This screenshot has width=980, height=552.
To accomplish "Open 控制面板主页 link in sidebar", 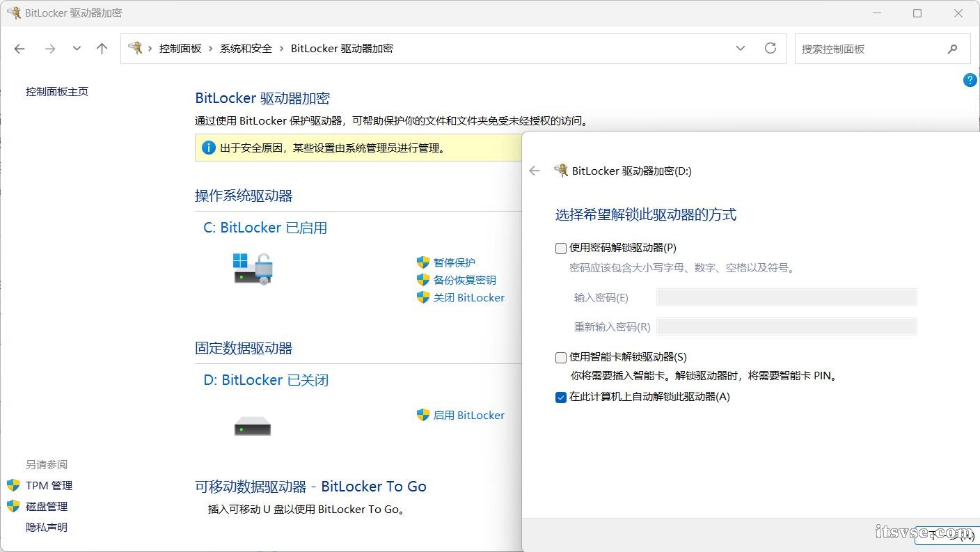I will (x=57, y=92).
